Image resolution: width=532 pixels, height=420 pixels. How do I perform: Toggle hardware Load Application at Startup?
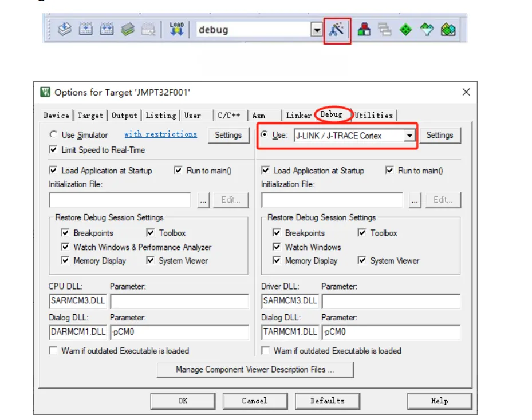(265, 170)
